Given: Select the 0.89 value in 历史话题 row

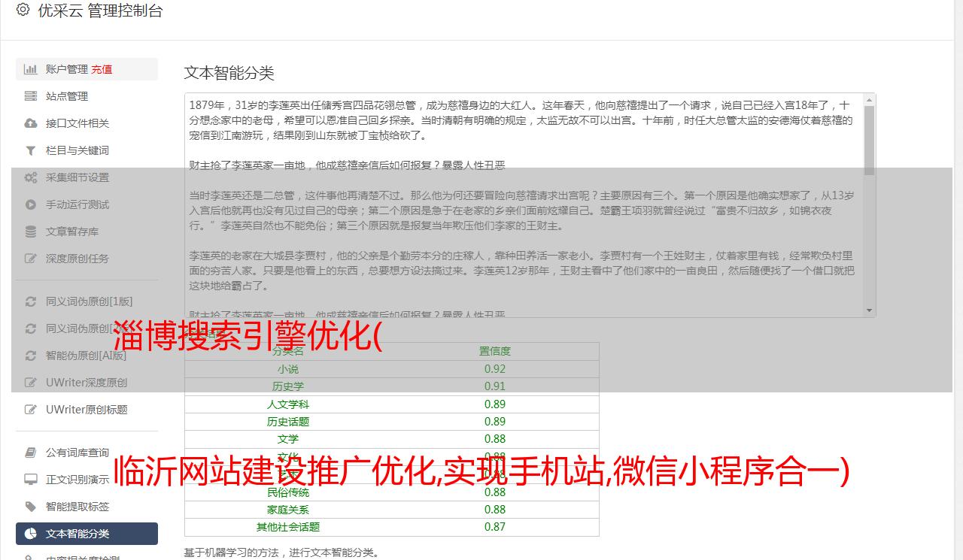Looking at the screenshot, I should [x=495, y=422].
